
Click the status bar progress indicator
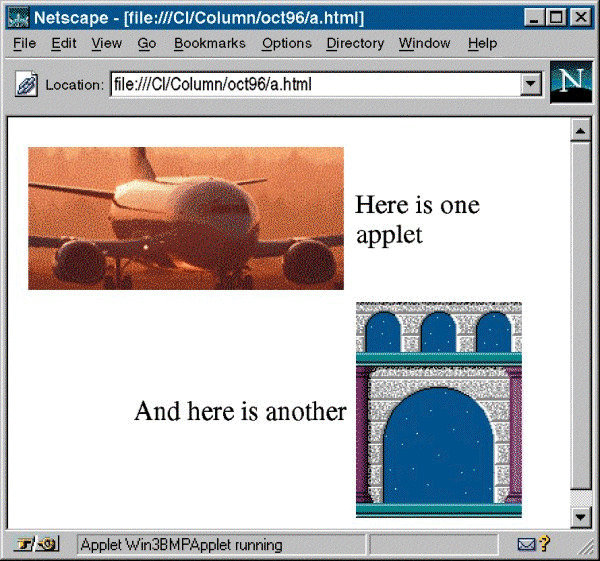tap(434, 545)
